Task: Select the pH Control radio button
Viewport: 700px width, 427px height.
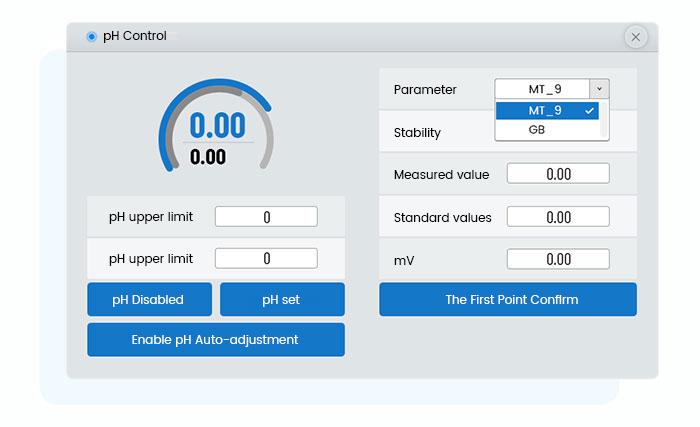Action: [92, 37]
